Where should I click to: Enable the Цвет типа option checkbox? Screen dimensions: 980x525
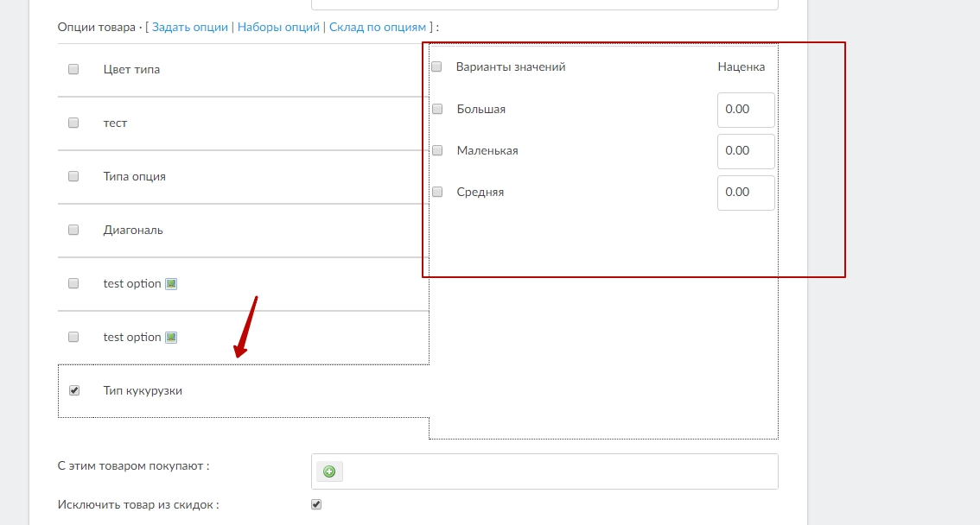click(73, 69)
